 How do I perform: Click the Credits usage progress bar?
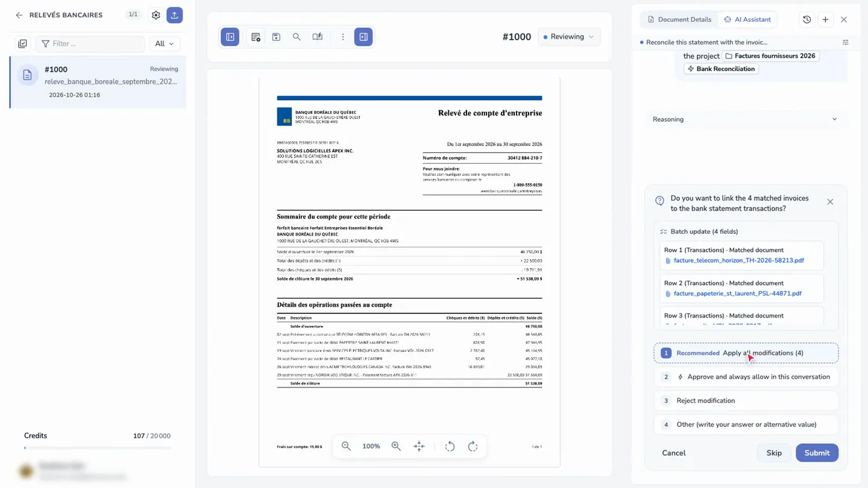click(x=98, y=448)
